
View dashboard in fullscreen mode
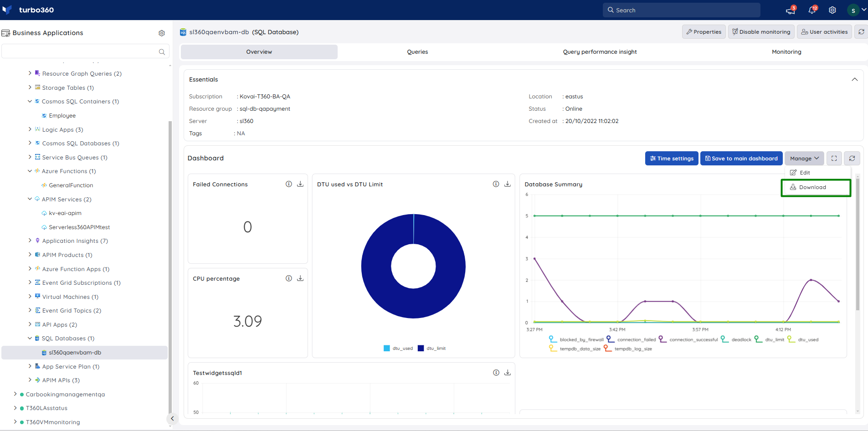pyautogui.click(x=834, y=159)
